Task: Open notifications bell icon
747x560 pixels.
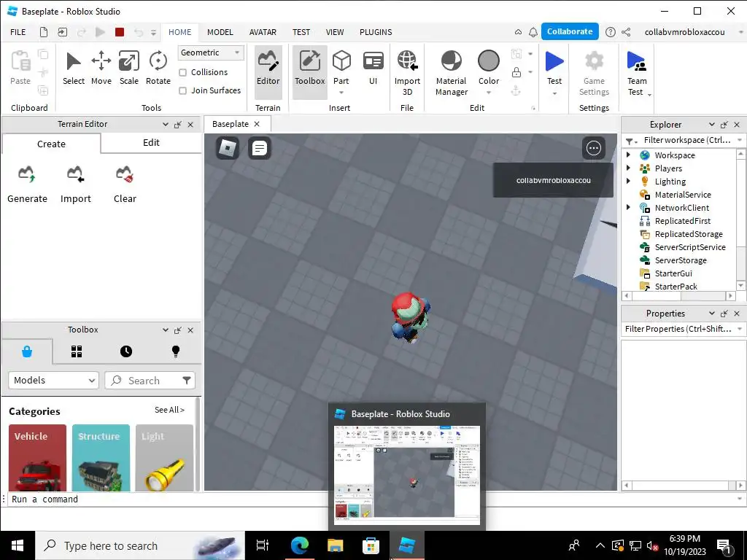Action: point(533,32)
